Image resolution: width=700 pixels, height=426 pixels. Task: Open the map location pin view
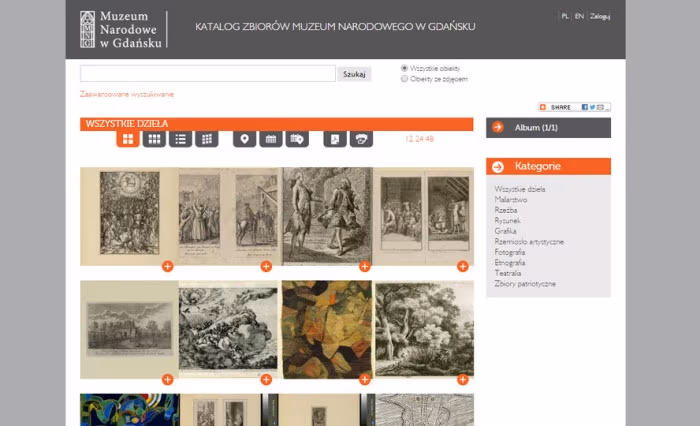[x=245, y=139]
